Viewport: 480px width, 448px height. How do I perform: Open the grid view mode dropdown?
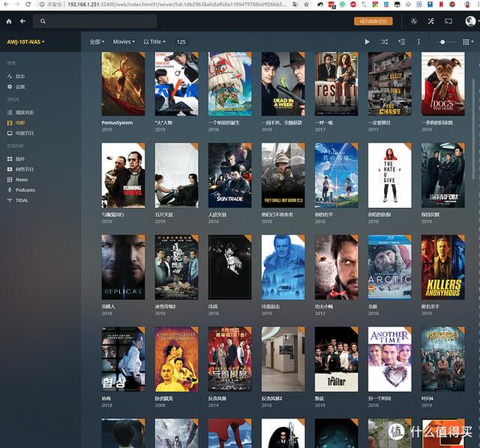[467, 42]
